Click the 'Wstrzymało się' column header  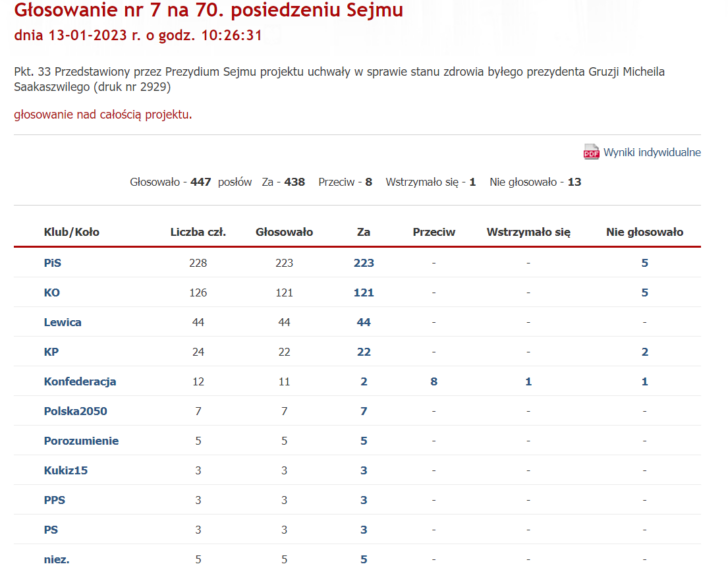pyautogui.click(x=528, y=232)
